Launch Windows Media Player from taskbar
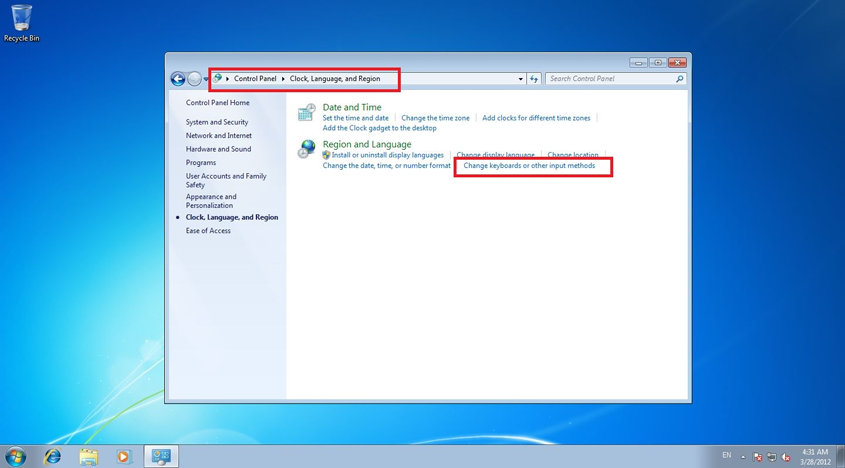Image resolution: width=845 pixels, height=468 pixels. pos(124,457)
